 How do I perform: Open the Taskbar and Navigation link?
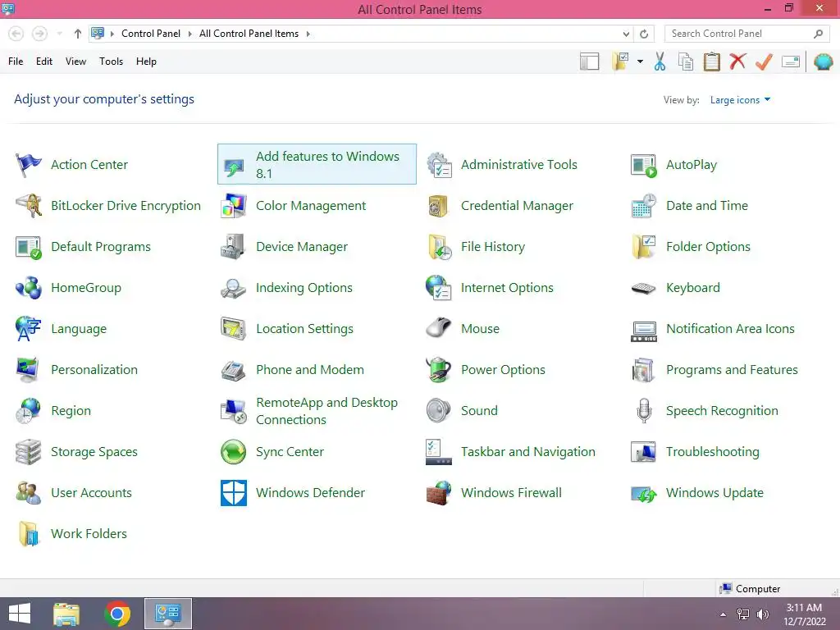(527, 452)
